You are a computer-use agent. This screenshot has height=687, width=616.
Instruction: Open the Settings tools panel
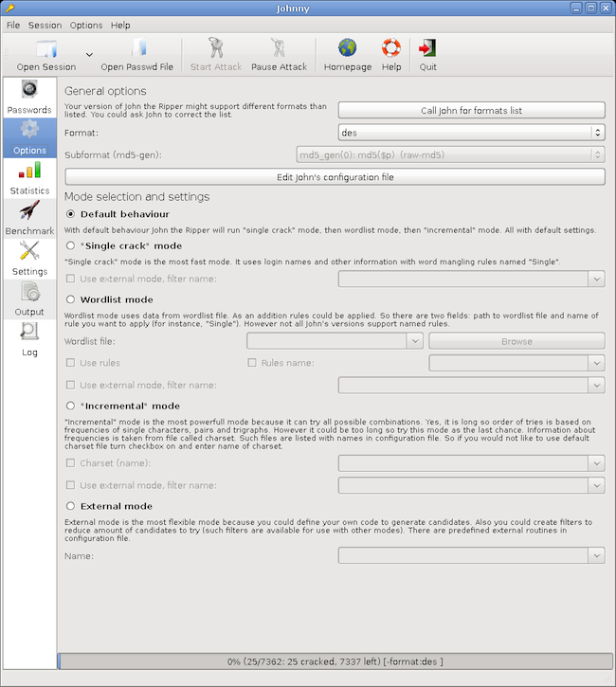click(x=29, y=259)
